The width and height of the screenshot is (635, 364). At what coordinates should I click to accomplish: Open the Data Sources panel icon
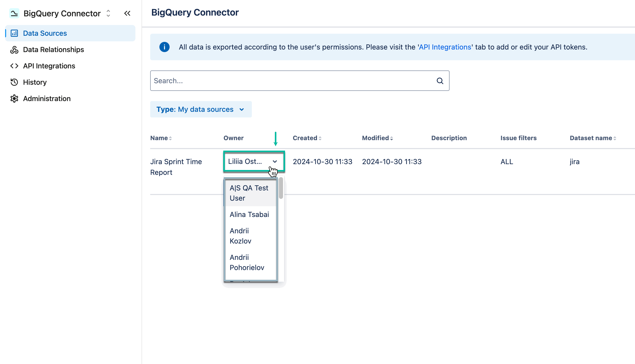pos(15,33)
